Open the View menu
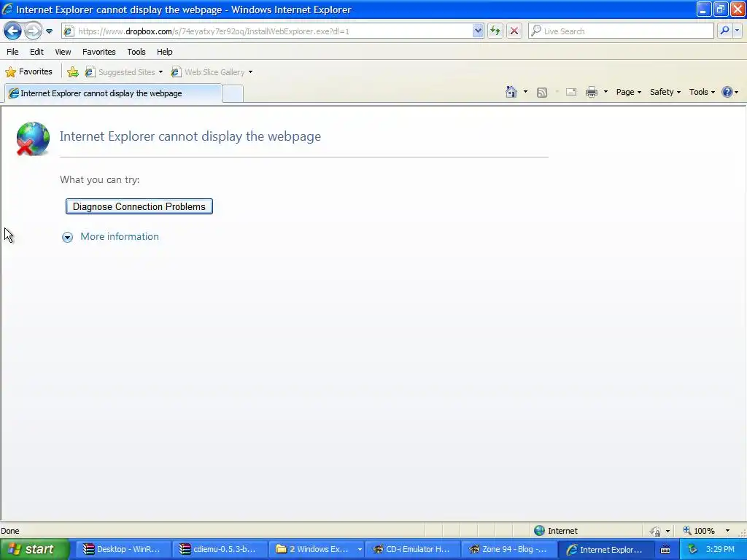This screenshot has height=560, width=747. [63, 52]
